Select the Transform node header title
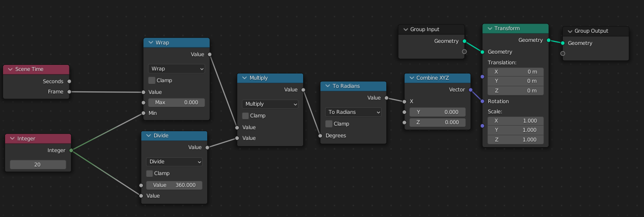The width and height of the screenshot is (644, 217). coord(507,29)
